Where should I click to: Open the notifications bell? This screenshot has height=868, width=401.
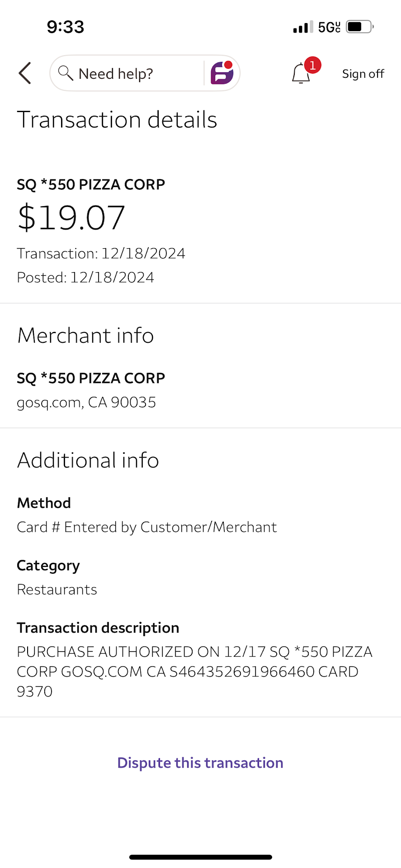click(x=301, y=74)
